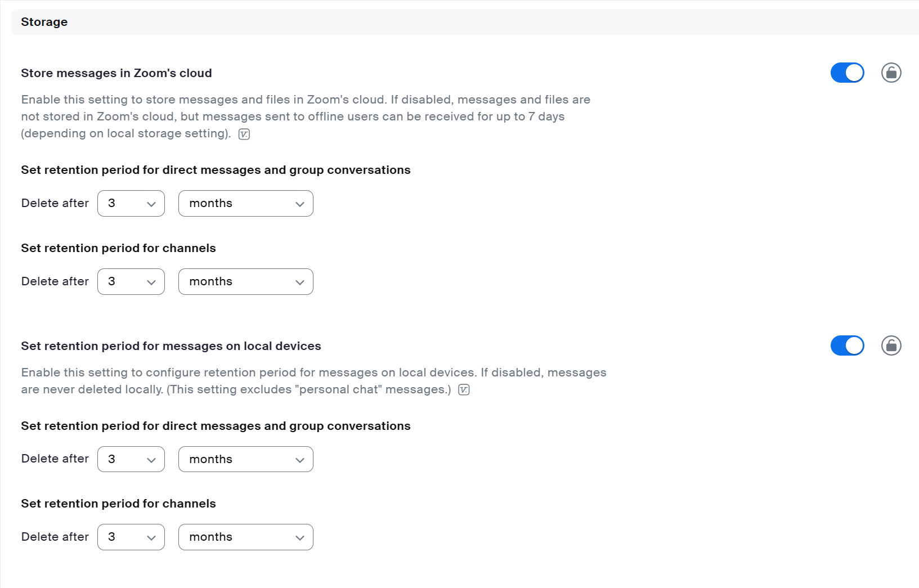The image size is (919, 588).
Task: Open cloud channels retention number dropdown
Action: [x=131, y=281]
